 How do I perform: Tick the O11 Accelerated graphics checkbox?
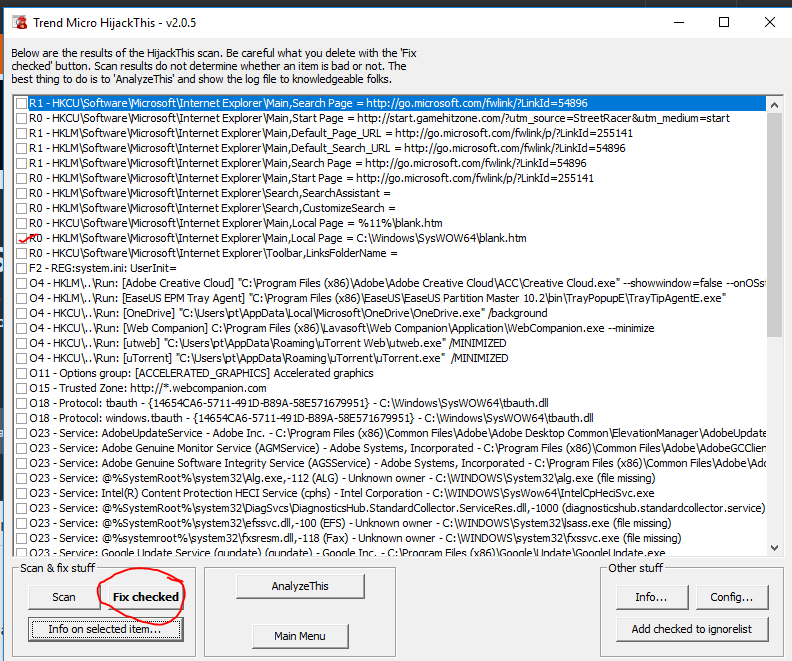[x=21, y=374]
